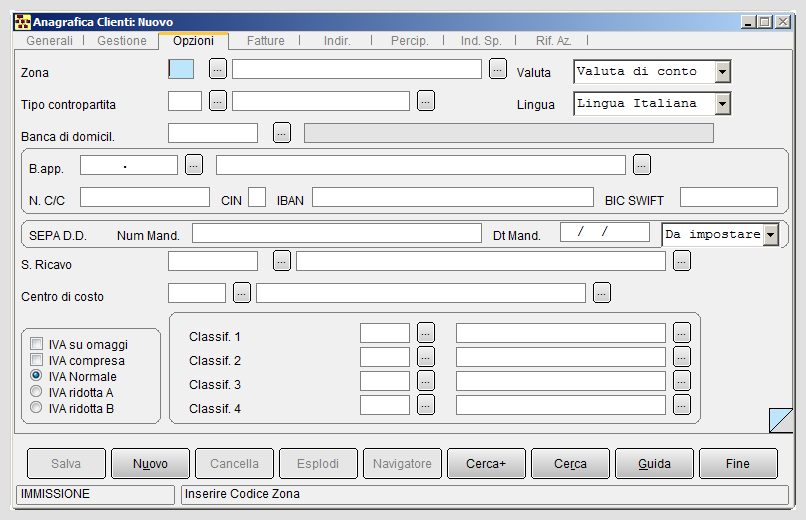Open Banca di domicil. lookup button

(x=282, y=133)
